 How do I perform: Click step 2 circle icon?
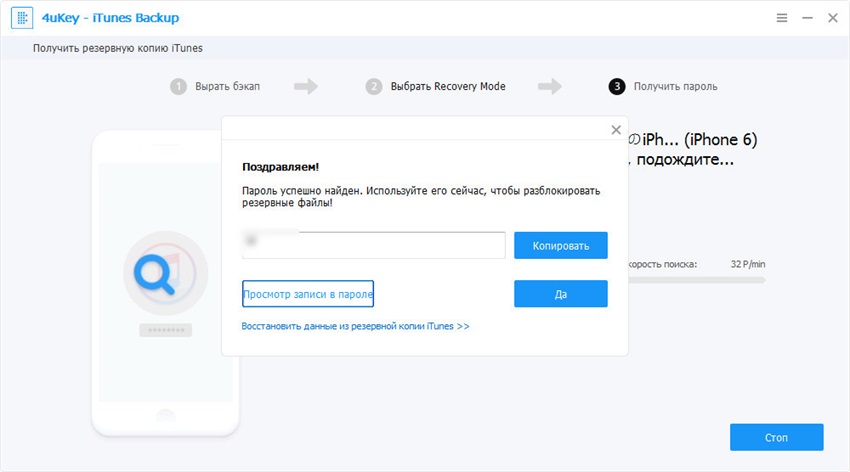pyautogui.click(x=374, y=87)
